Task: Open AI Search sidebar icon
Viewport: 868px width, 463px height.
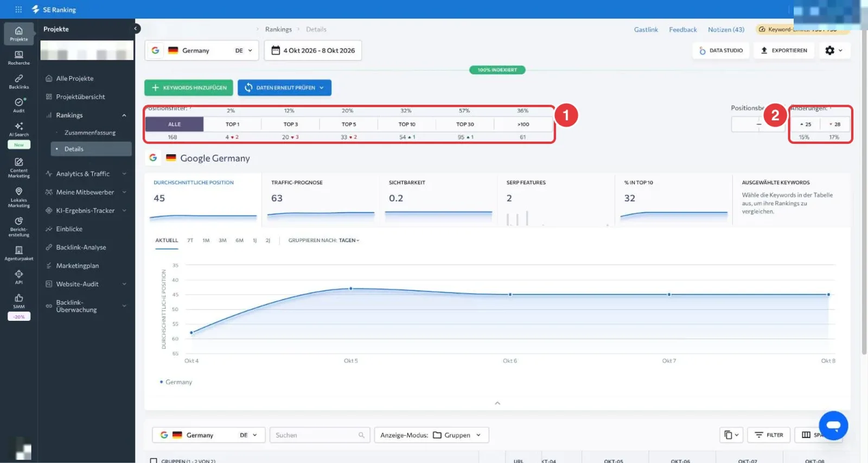Action: tap(18, 129)
